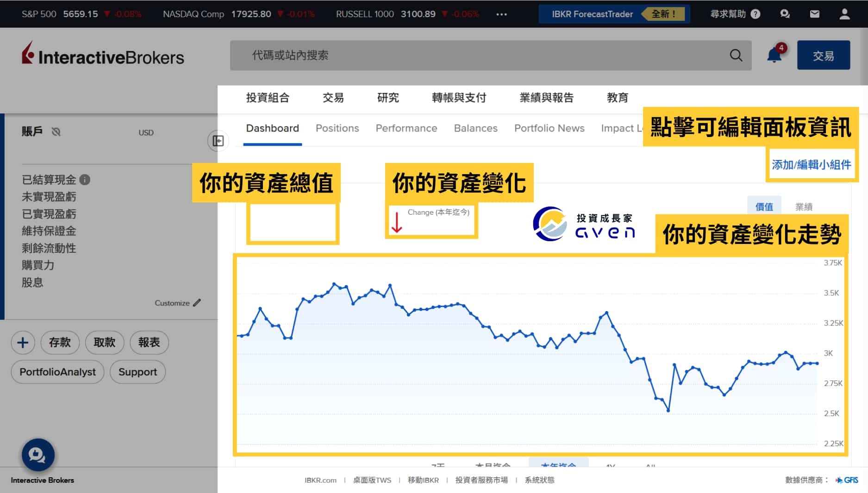Click the Customize text in sidebar
Image resolution: width=868 pixels, height=493 pixels.
[172, 303]
